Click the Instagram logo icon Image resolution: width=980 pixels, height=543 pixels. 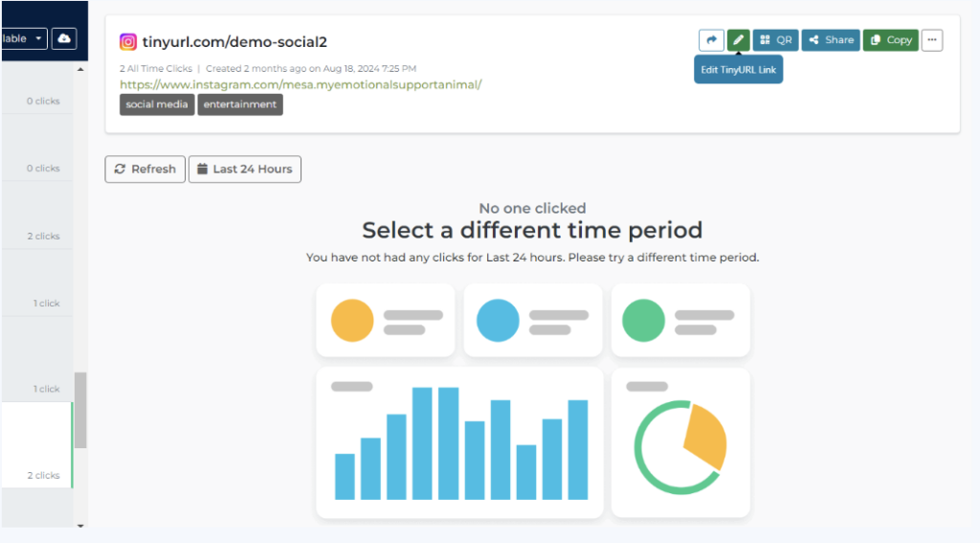128,42
